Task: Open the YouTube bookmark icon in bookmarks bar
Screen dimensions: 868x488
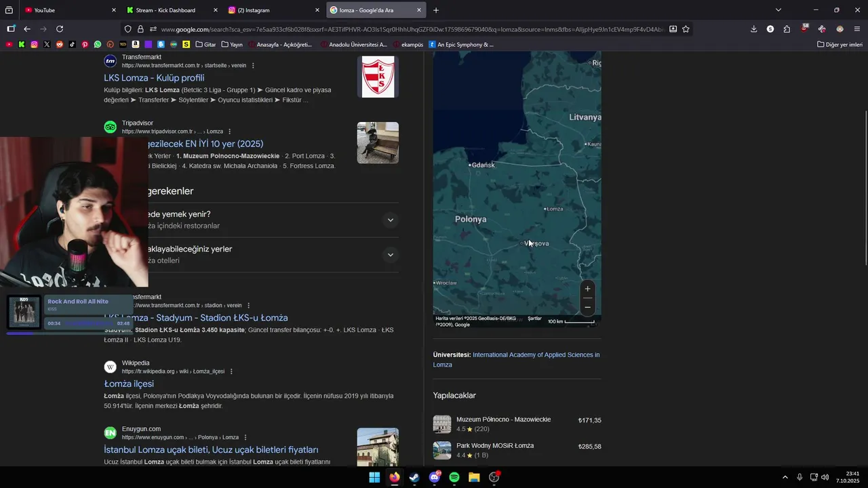Action: [9, 45]
